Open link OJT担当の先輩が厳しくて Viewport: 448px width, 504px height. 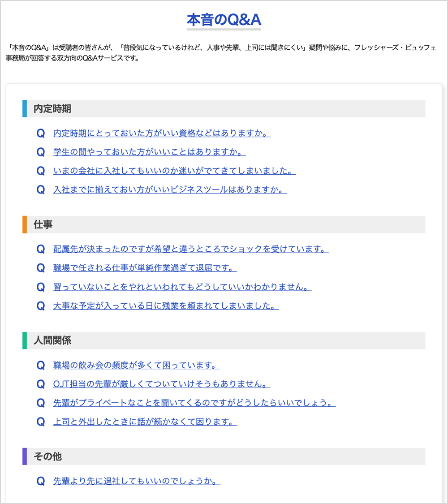[x=162, y=384]
